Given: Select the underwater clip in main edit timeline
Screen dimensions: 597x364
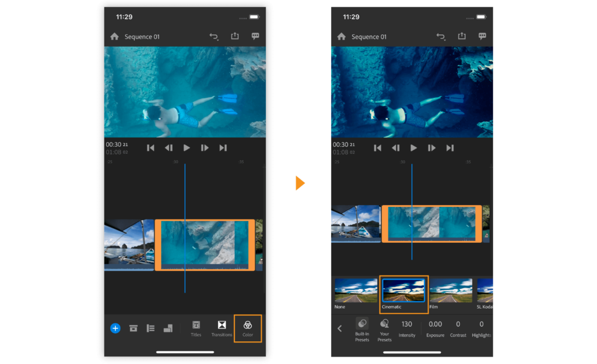Looking at the screenshot, I should [205, 245].
